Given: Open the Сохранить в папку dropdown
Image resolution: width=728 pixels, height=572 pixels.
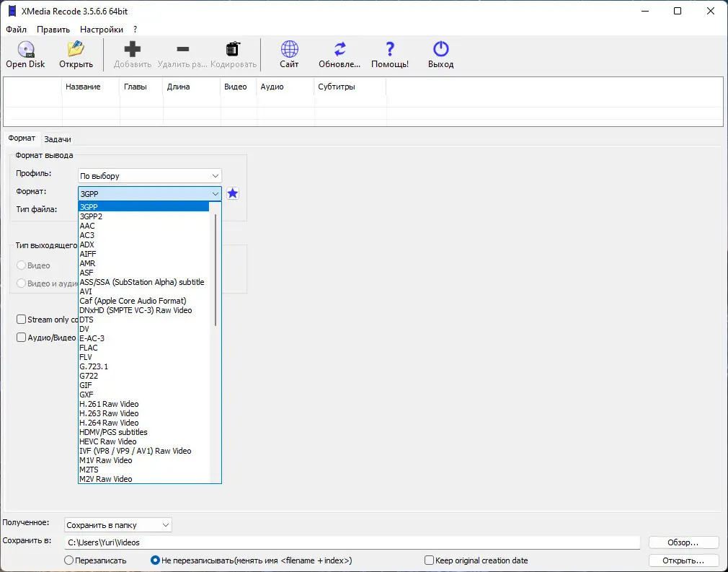Looking at the screenshot, I should [x=118, y=525].
